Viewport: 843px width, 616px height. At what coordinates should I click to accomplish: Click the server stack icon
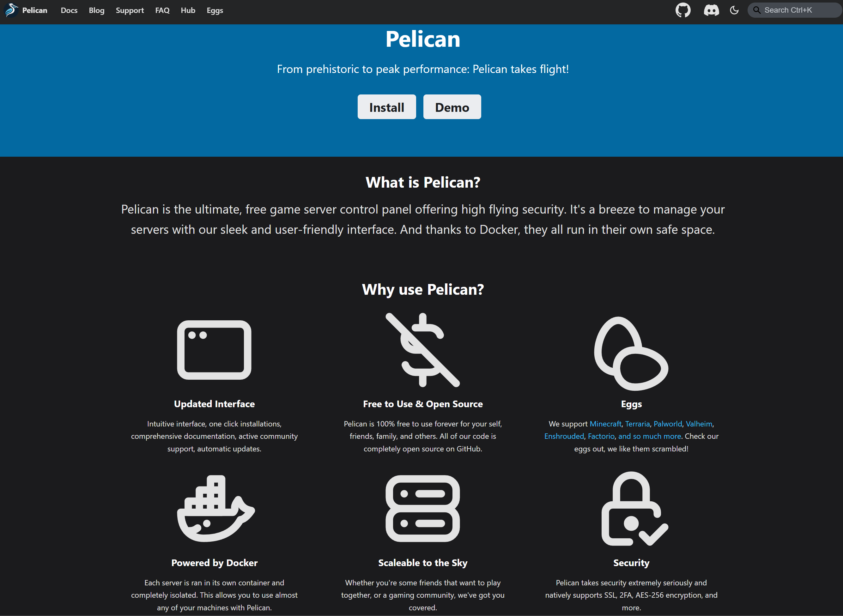click(423, 508)
